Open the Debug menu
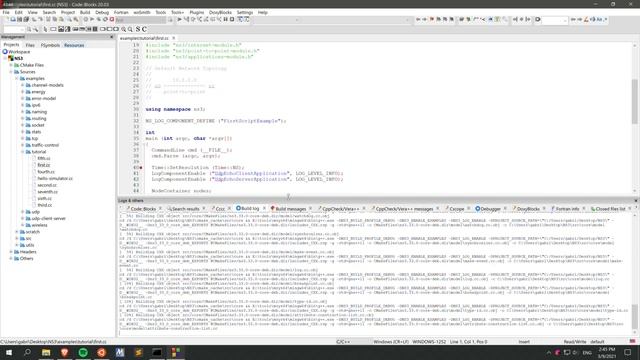This screenshot has height=360, width=640. click(102, 12)
